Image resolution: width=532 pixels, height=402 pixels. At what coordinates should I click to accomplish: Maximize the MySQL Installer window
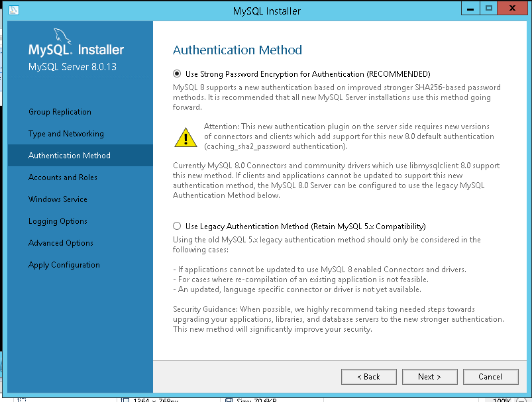click(x=489, y=9)
